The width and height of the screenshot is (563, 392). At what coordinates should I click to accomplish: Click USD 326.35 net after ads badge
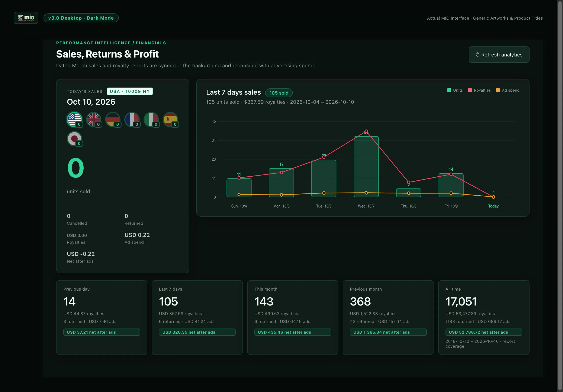coord(197,332)
